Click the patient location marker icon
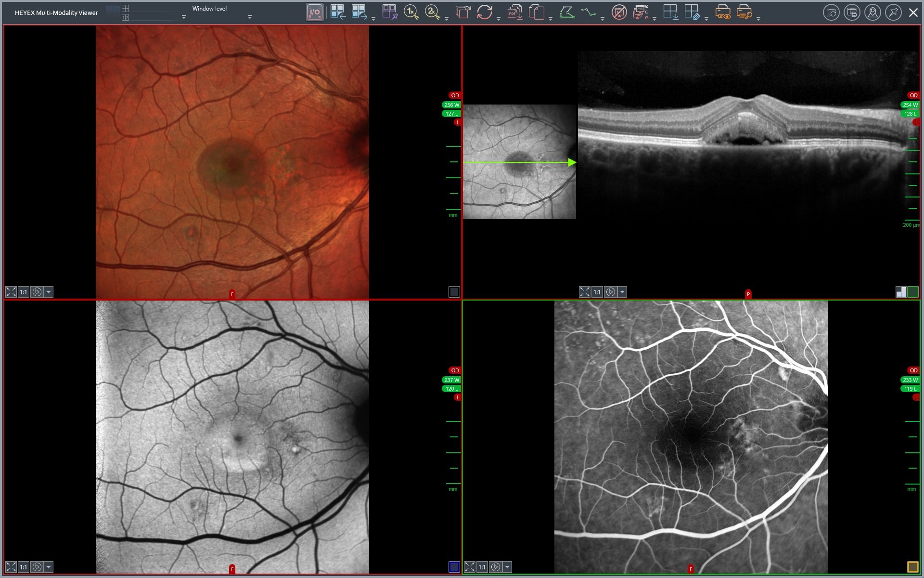The image size is (924, 578). click(873, 13)
